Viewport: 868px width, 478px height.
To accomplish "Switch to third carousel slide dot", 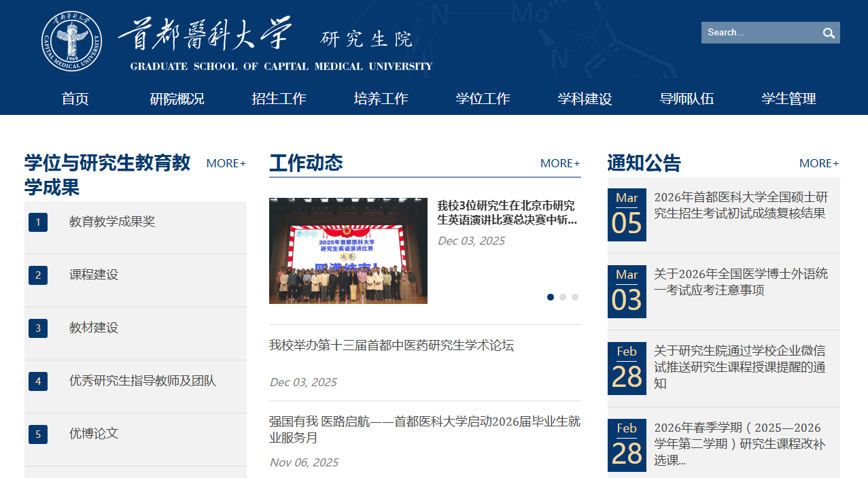I will (x=575, y=297).
